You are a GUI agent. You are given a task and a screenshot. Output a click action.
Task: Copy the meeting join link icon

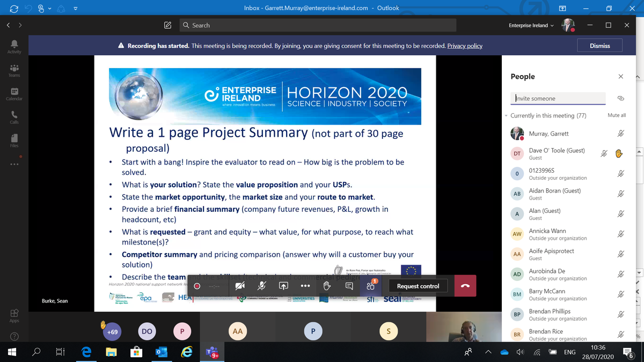[621, 99]
